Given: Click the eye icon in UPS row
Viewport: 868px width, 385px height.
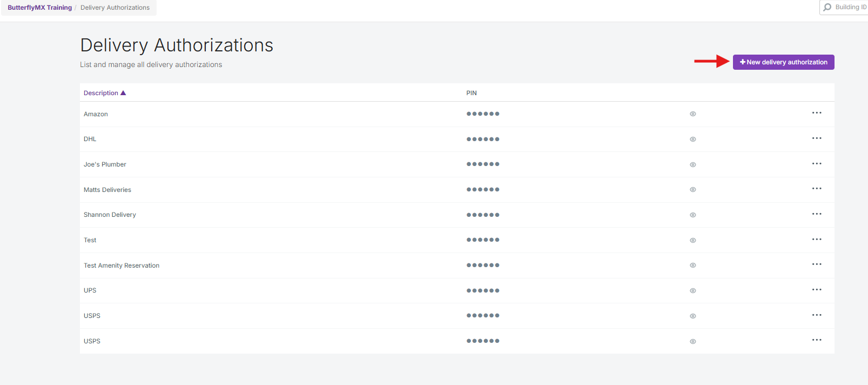Looking at the screenshot, I should coord(692,291).
